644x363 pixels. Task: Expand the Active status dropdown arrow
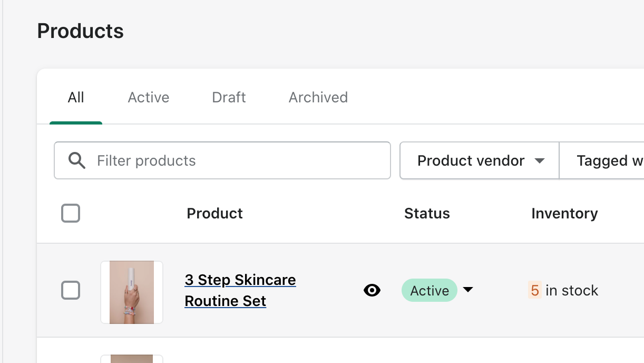(468, 290)
